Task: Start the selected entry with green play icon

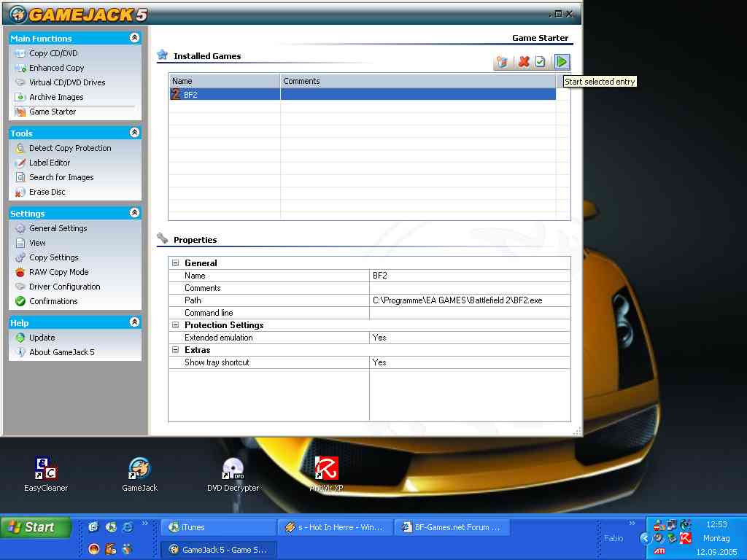Action: click(x=562, y=62)
